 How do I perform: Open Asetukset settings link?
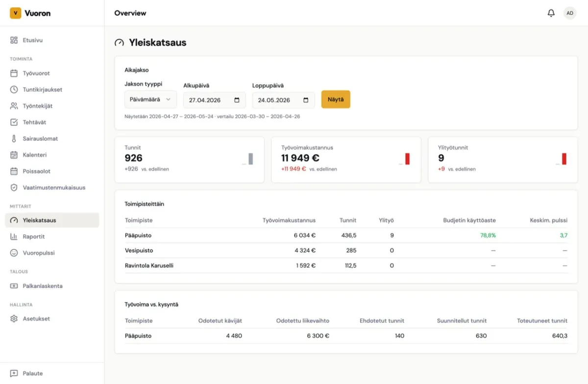[52, 319]
